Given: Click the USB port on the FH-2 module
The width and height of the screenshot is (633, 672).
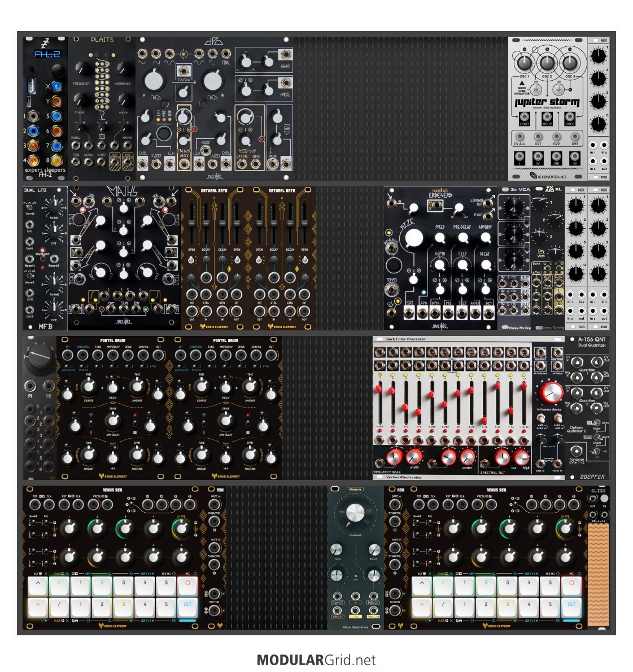Looking at the screenshot, I should pyautogui.click(x=33, y=85).
